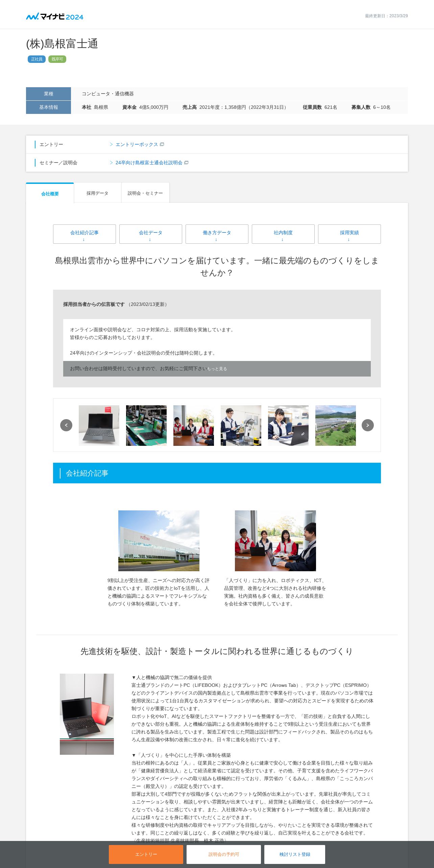Viewport: 434px width, 868px height.
Task: Select the aerial factory view carousel thumbnail
Action: tap(336, 425)
